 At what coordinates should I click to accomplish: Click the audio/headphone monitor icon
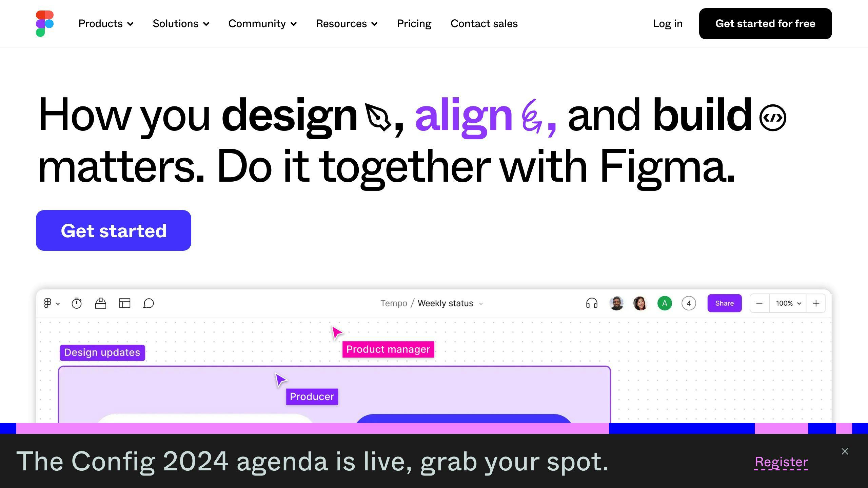point(592,303)
